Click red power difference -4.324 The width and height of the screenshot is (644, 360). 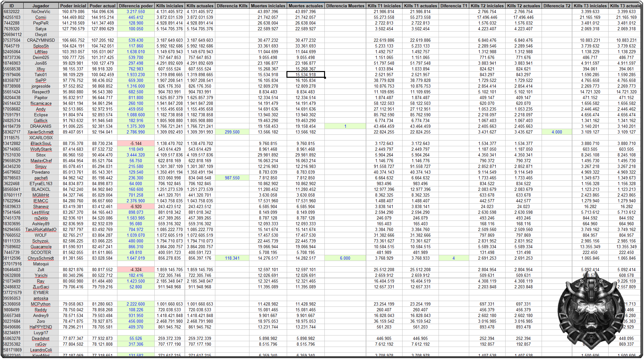[136, 270]
